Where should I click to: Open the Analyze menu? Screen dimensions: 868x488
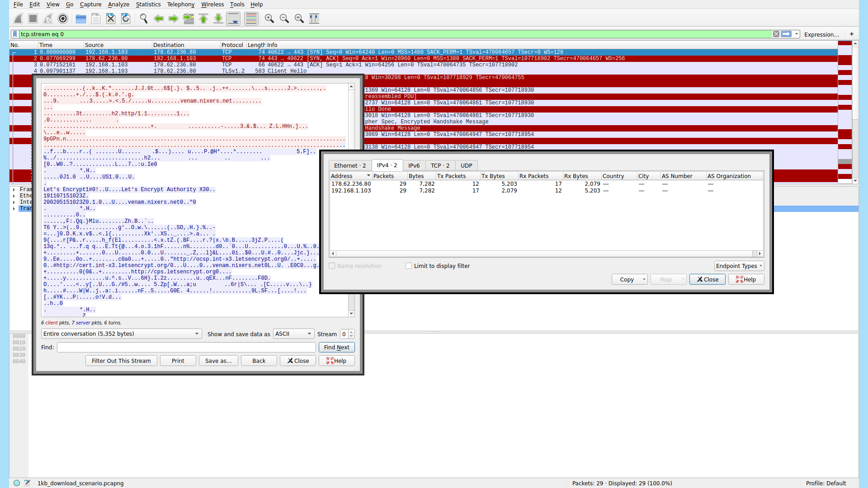pos(118,5)
